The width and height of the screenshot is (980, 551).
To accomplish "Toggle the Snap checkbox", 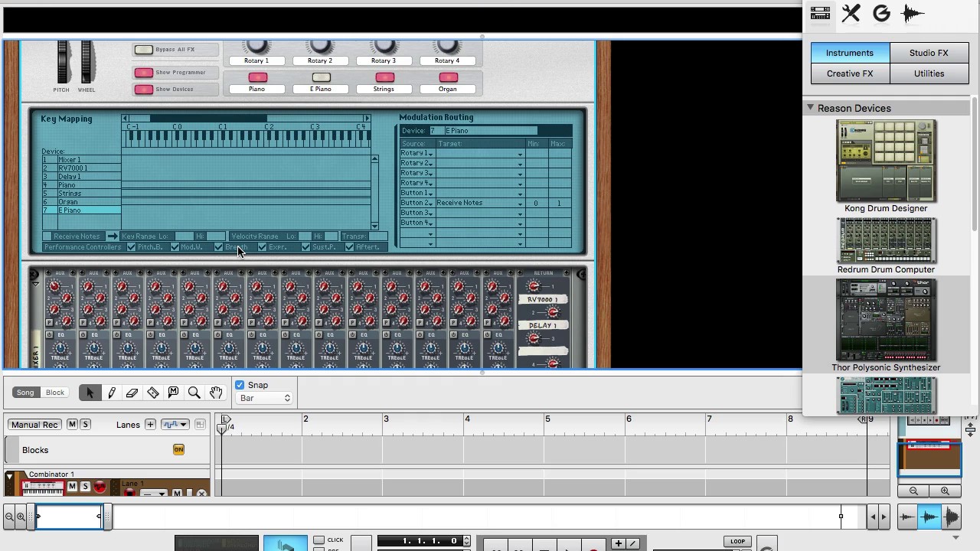I will tap(240, 385).
